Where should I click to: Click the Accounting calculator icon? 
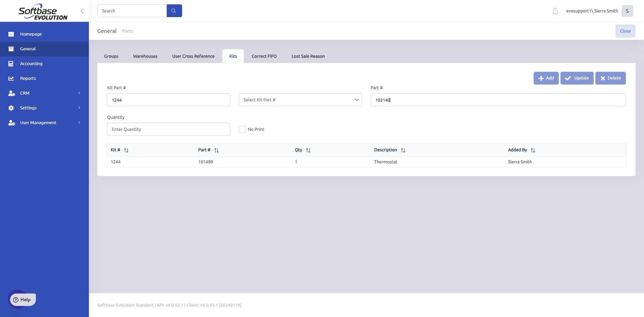11,64
